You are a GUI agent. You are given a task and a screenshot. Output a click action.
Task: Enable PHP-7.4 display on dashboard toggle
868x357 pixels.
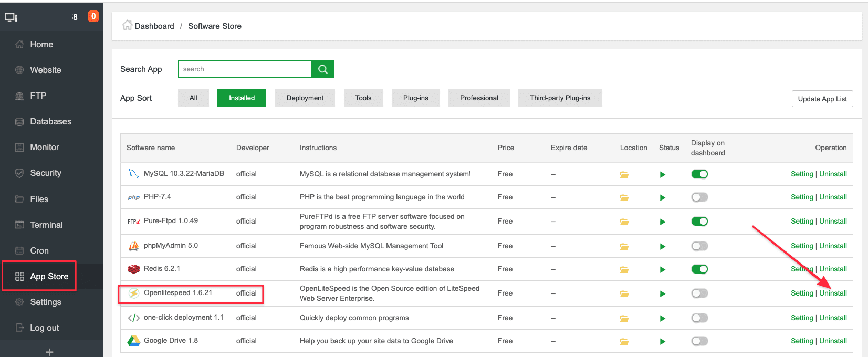pyautogui.click(x=699, y=197)
